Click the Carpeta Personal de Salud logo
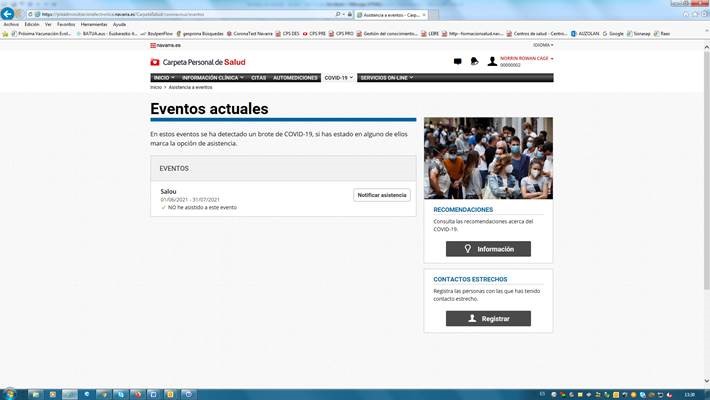Screen dimensions: 710x400 (197, 62)
